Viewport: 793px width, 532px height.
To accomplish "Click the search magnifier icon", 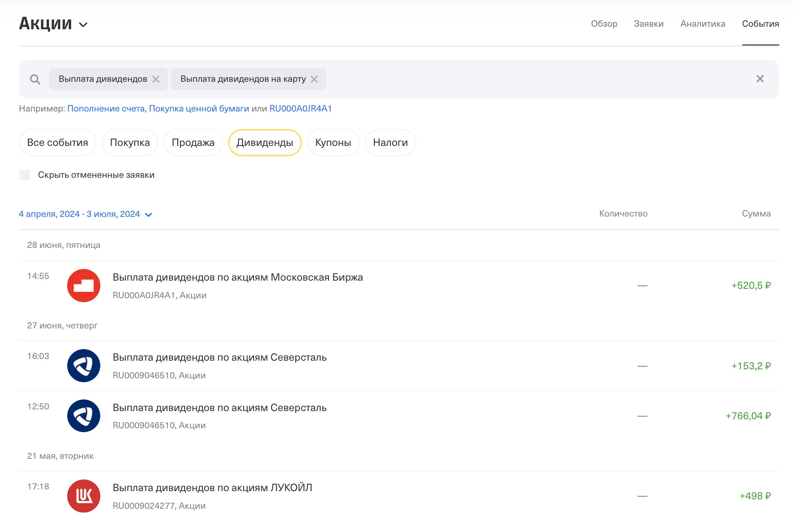I will tap(35, 79).
